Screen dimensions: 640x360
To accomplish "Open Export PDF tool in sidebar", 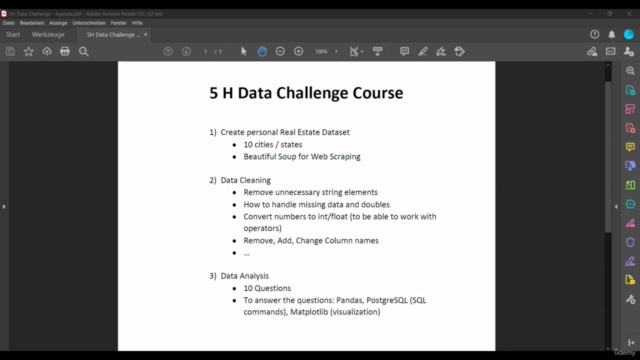I will 630,90.
